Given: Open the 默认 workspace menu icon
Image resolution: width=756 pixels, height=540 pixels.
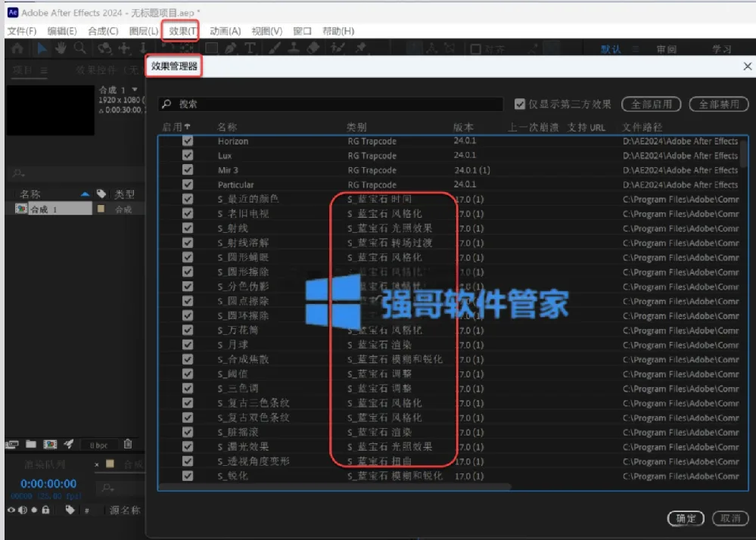Looking at the screenshot, I should 636,48.
